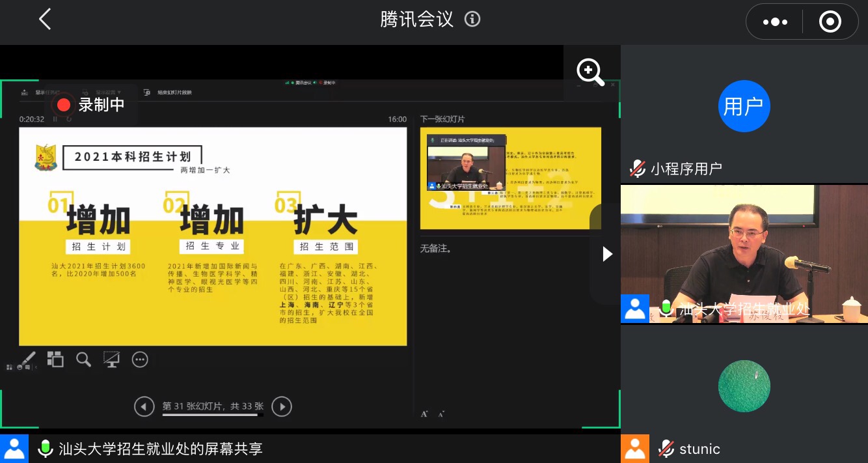Image resolution: width=868 pixels, height=463 pixels.
Task: Toggle muted microphone for stunic
Action: pyautogui.click(x=666, y=449)
